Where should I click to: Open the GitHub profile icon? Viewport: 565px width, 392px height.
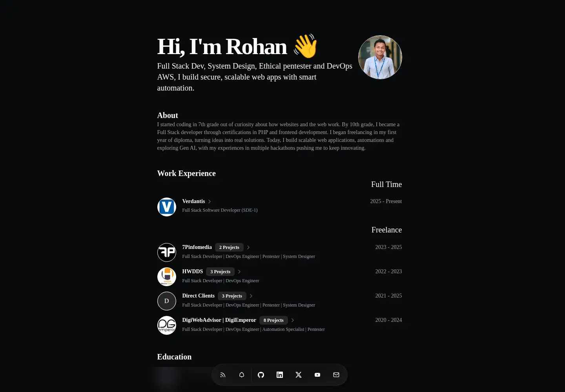point(261,375)
